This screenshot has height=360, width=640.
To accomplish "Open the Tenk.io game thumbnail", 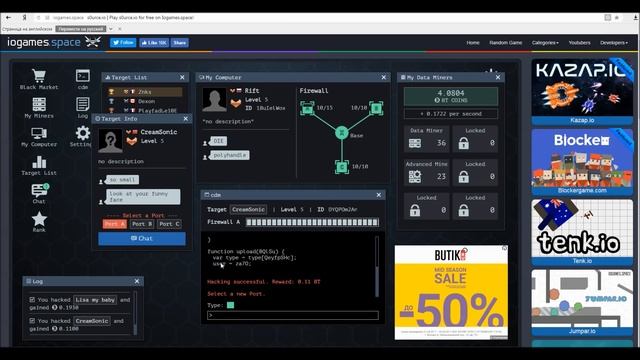I will tap(582, 233).
